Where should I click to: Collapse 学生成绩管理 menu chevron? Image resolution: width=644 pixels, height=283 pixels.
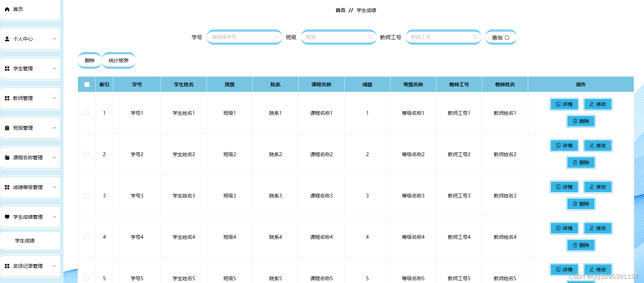coord(54,217)
